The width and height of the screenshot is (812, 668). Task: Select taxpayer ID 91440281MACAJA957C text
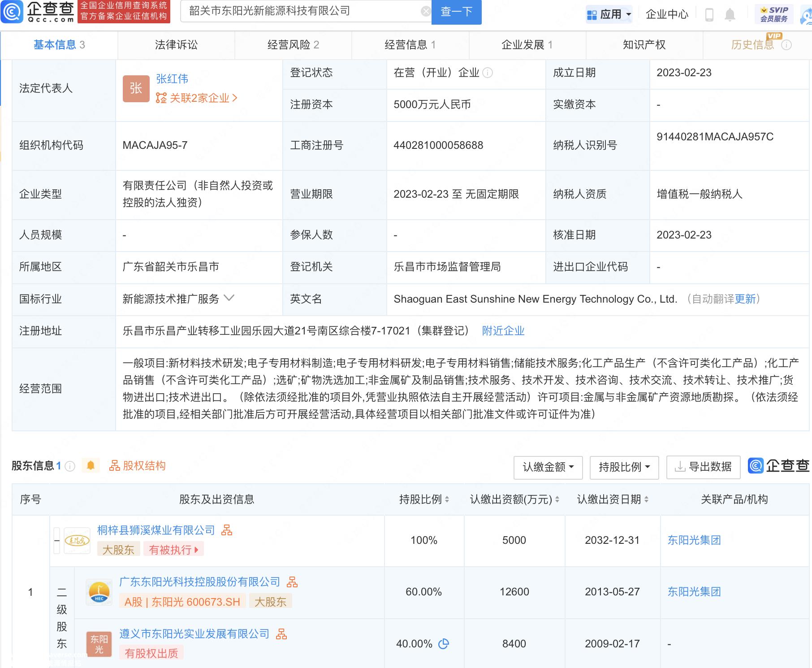tap(715, 137)
